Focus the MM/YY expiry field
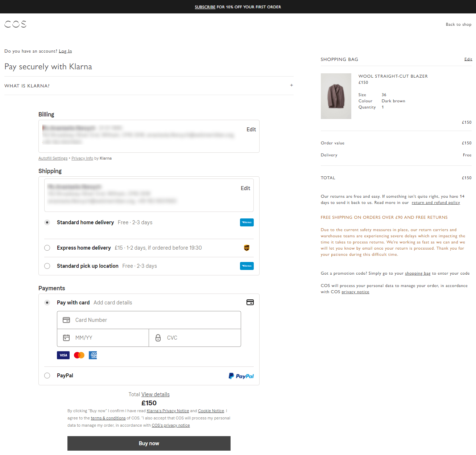Viewport: 476px width, 455px height. (x=103, y=338)
